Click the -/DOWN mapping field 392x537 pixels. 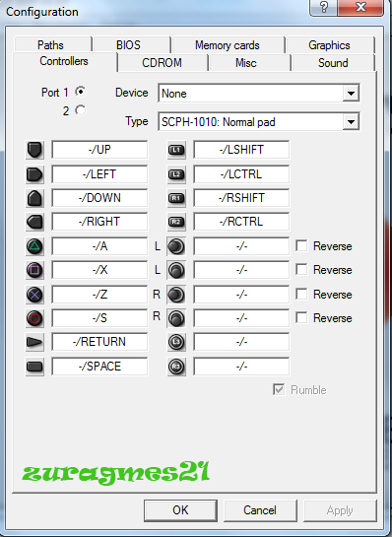99,198
